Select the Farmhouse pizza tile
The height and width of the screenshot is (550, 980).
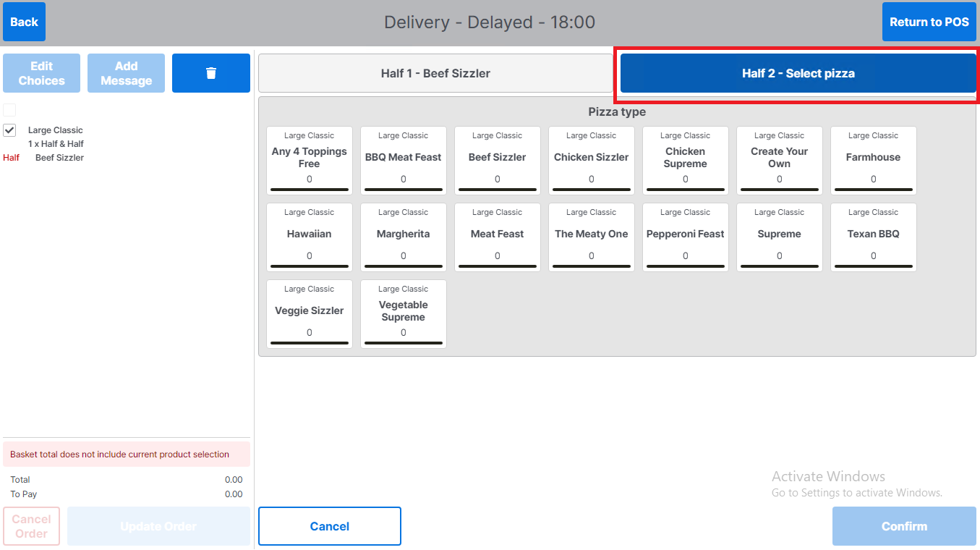point(873,161)
